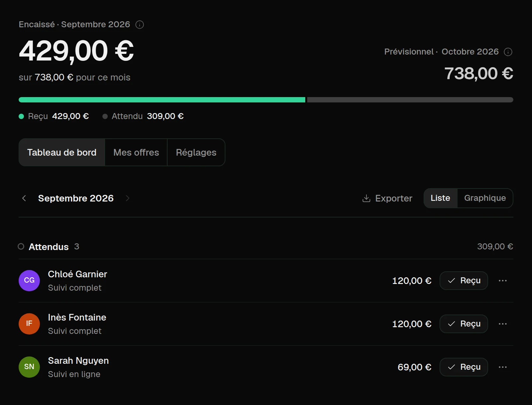Mark Chloé Garnier's 120,00 € payment as Reçu

464,281
